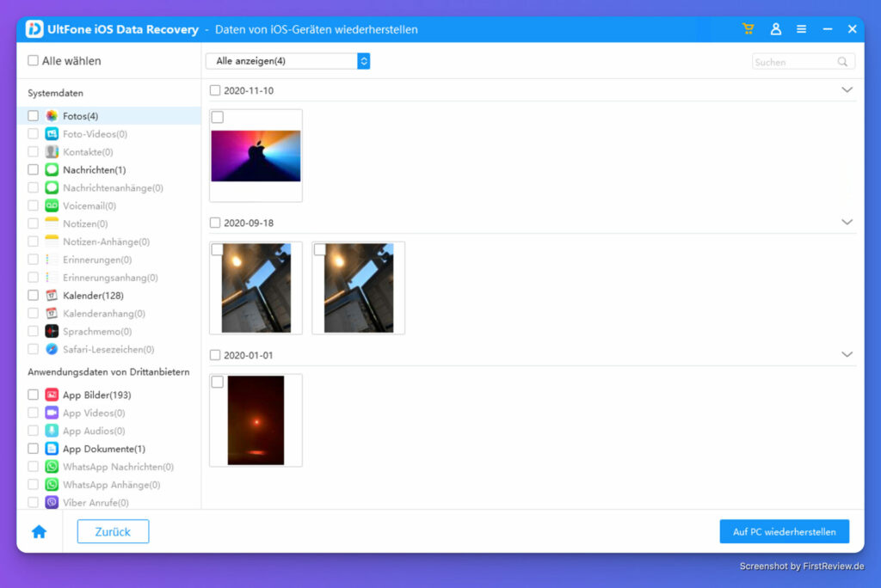This screenshot has height=588, width=881.
Task: Click the Systemdaten section heading
Action: (55, 93)
